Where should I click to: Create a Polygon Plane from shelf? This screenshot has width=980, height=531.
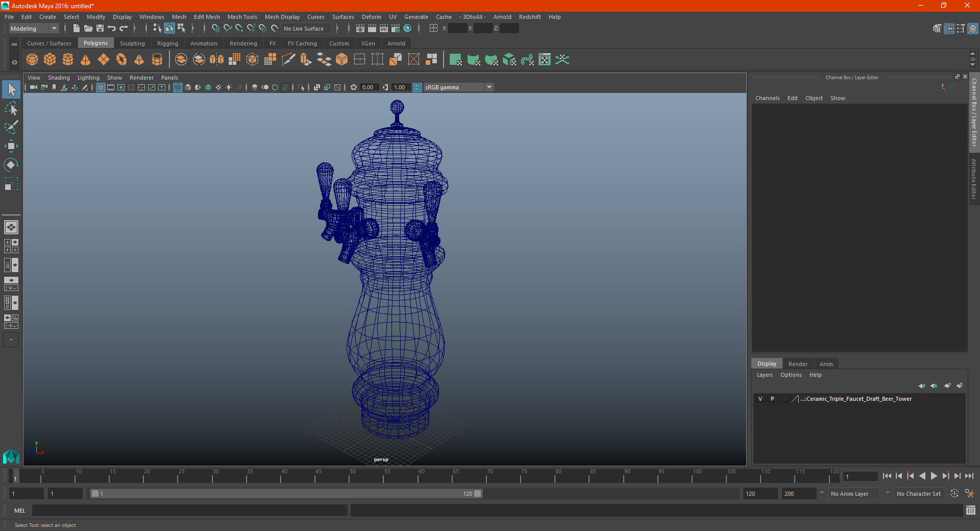pyautogui.click(x=104, y=60)
